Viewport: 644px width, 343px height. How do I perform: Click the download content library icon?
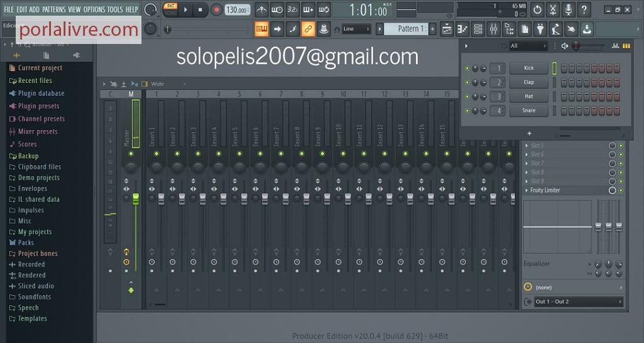click(x=587, y=29)
